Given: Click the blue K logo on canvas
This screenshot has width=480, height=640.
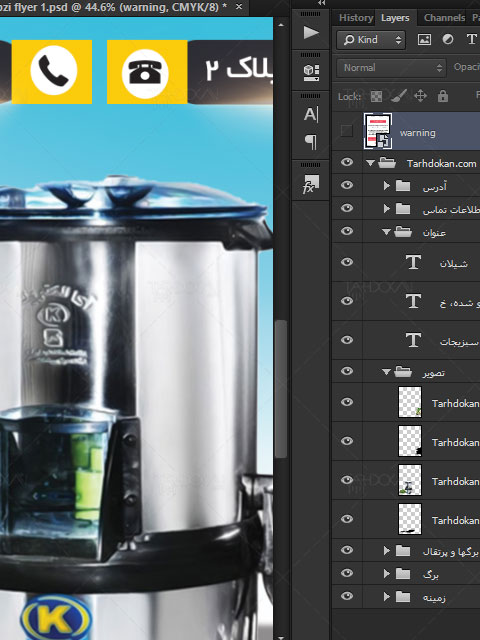Looking at the screenshot, I should point(56,618).
